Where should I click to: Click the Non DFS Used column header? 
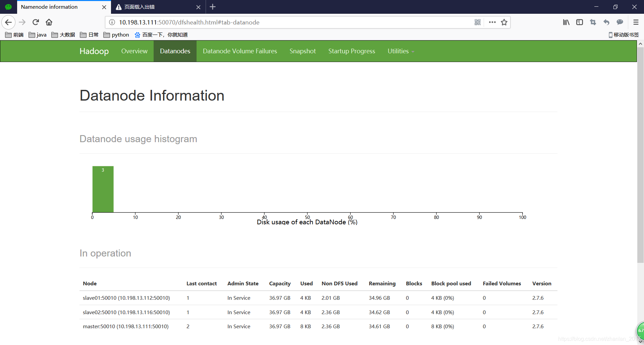coord(339,284)
